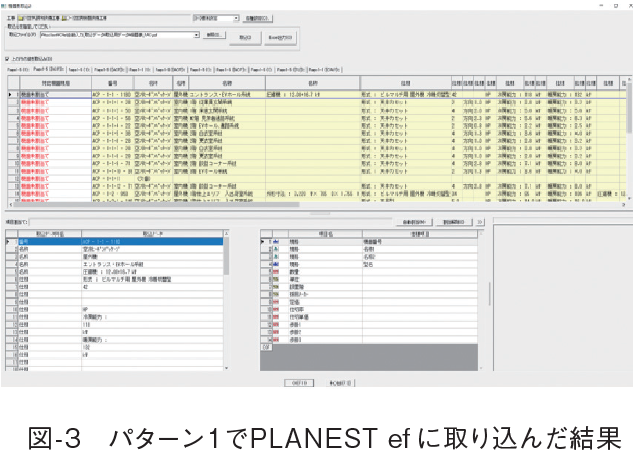This screenshot has width=633, height=456.
Task: Open the dropdown next to the 工事 path
Action: click(237, 18)
